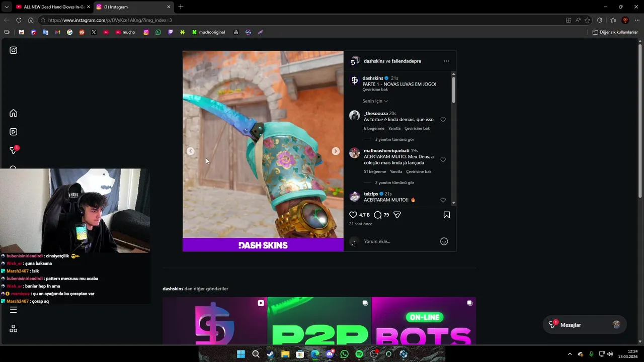Open the browser profile avatar
The width and height of the screenshot is (644, 362).
[x=625, y=20]
